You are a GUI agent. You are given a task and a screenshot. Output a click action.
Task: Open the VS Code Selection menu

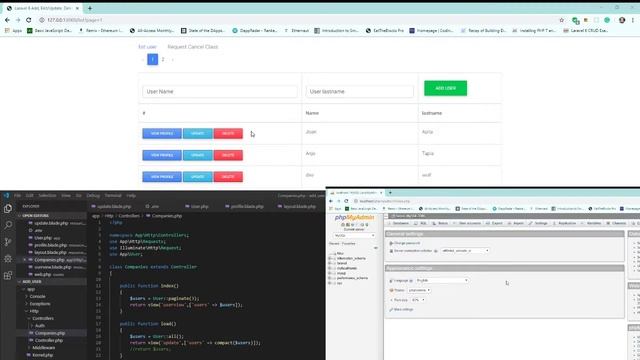point(47,196)
